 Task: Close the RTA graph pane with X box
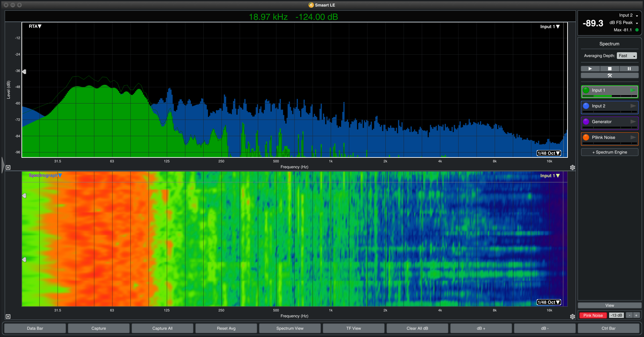(x=8, y=167)
